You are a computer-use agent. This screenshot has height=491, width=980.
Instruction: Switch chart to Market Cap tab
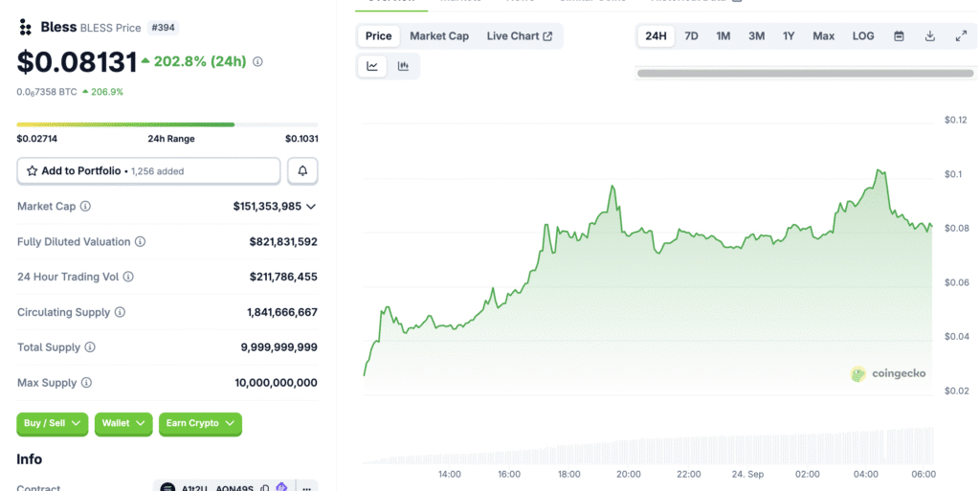click(439, 36)
